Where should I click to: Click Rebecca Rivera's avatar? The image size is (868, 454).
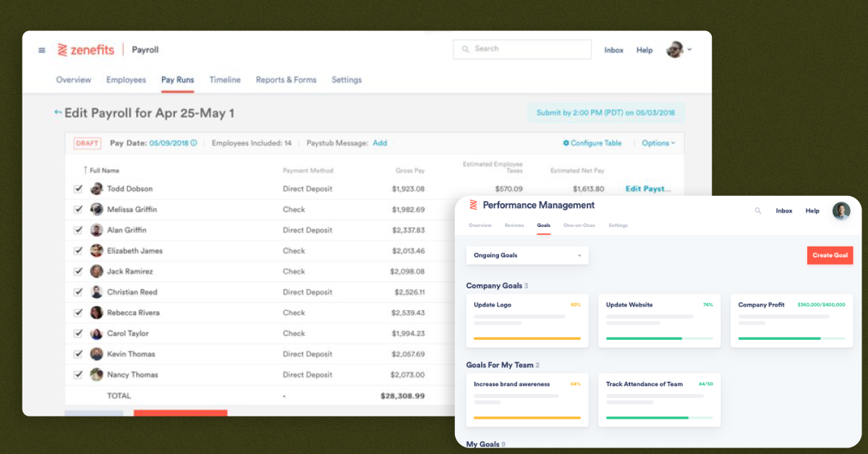pyautogui.click(x=96, y=313)
